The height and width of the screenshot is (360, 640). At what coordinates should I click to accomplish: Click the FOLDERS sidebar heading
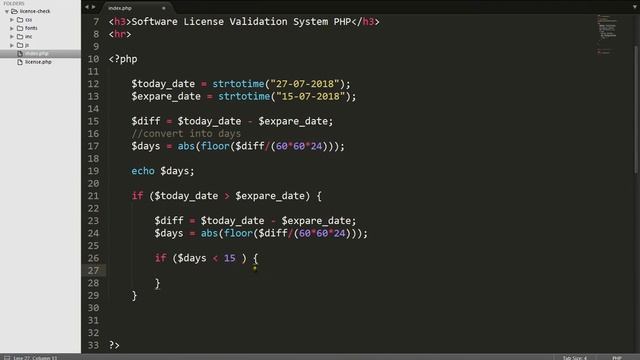[x=14, y=3]
